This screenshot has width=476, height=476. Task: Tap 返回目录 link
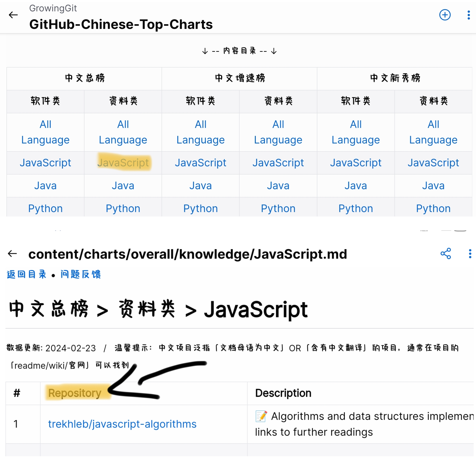tap(27, 274)
